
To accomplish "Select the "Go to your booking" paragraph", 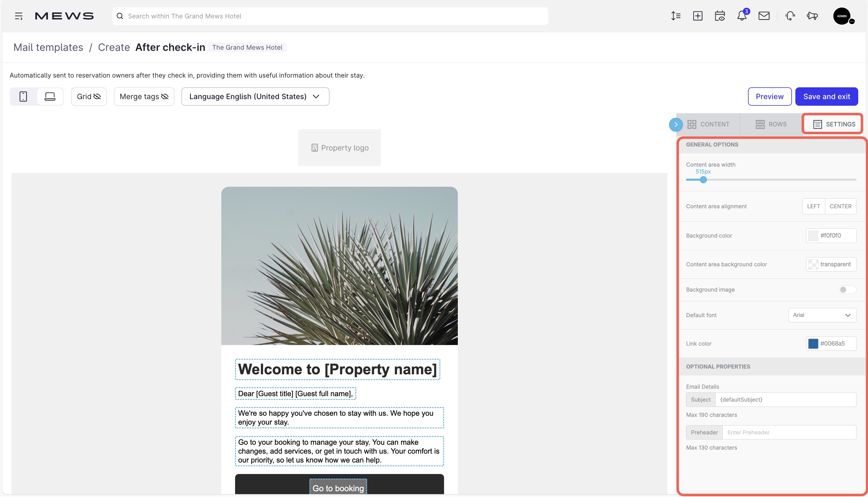I will point(339,451).
